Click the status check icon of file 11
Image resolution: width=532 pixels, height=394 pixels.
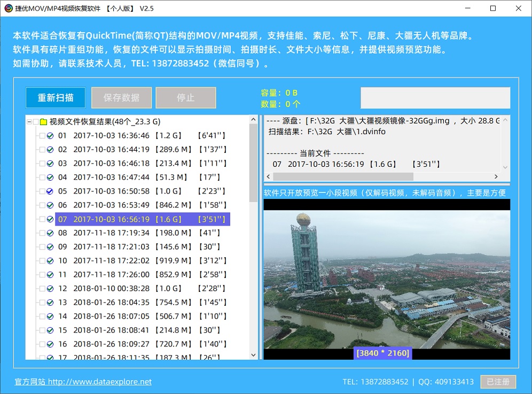(x=50, y=275)
